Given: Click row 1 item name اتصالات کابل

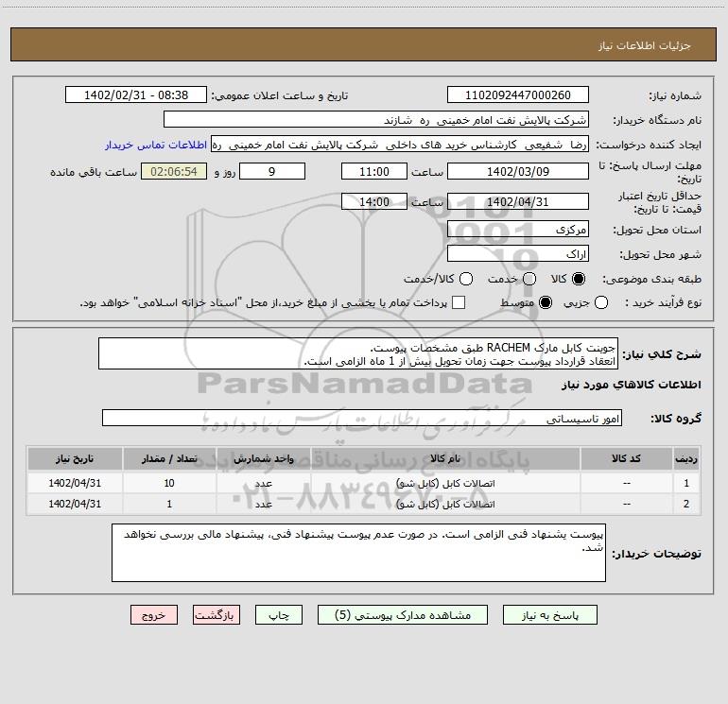Looking at the screenshot, I should click(445, 483).
